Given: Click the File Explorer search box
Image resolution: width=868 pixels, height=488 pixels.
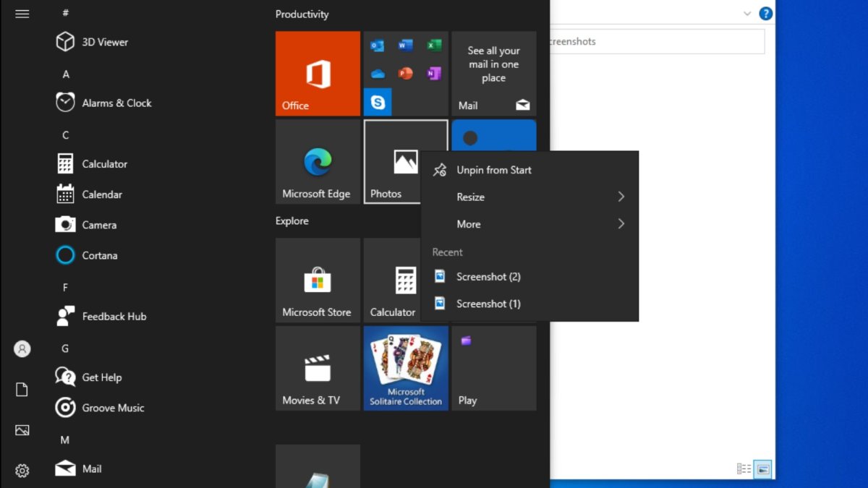Looking at the screenshot, I should (x=657, y=41).
